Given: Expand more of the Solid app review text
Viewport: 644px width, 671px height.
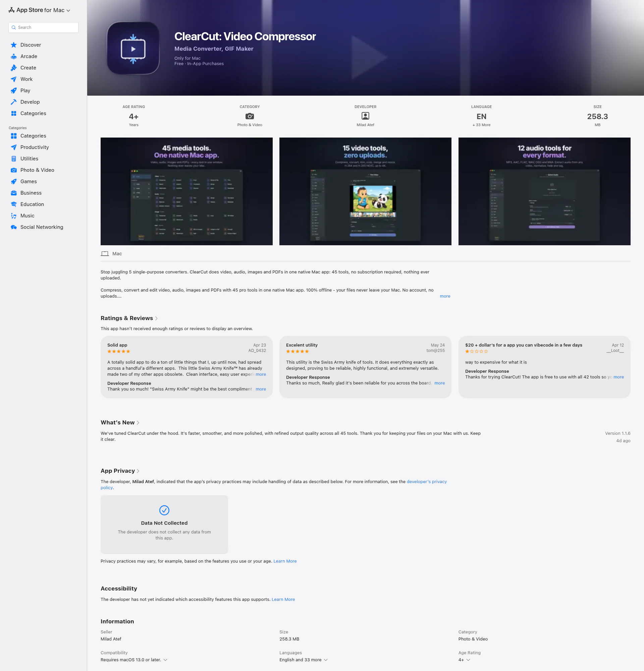Looking at the screenshot, I should point(261,374).
